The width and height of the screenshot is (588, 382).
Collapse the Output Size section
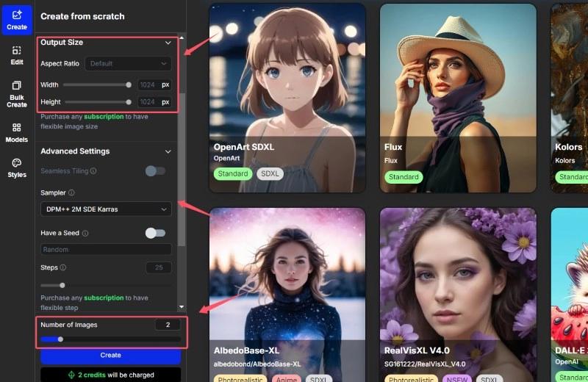pos(168,43)
